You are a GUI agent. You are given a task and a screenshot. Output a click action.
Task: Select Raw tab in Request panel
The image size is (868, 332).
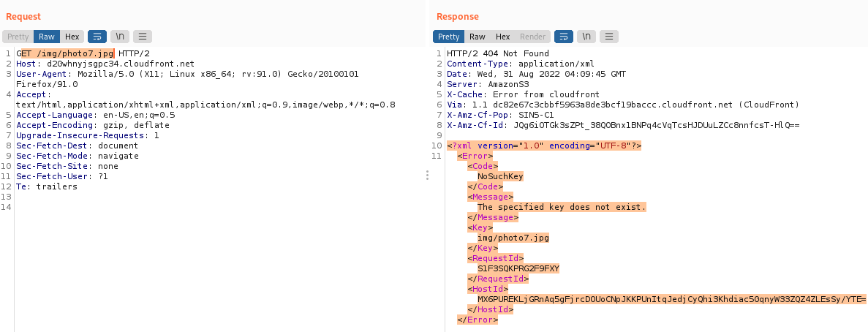[x=47, y=37]
